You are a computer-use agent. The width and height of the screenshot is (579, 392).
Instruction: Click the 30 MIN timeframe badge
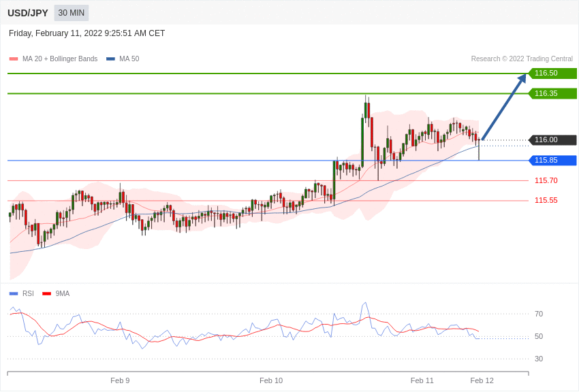point(72,13)
